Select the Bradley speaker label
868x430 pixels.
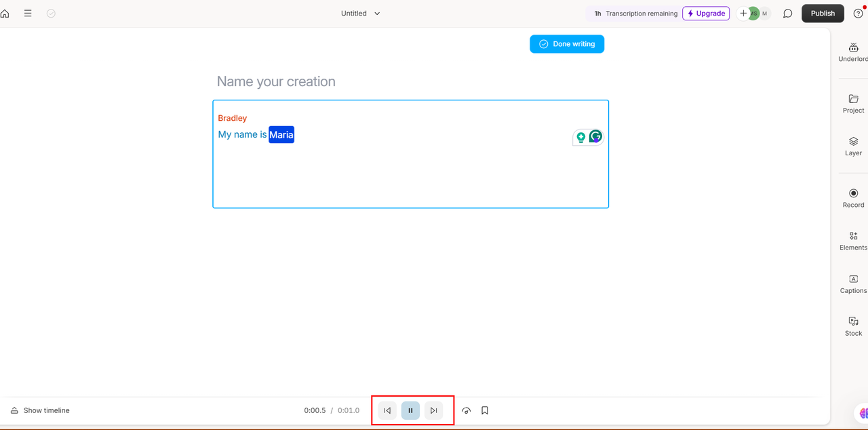click(233, 118)
